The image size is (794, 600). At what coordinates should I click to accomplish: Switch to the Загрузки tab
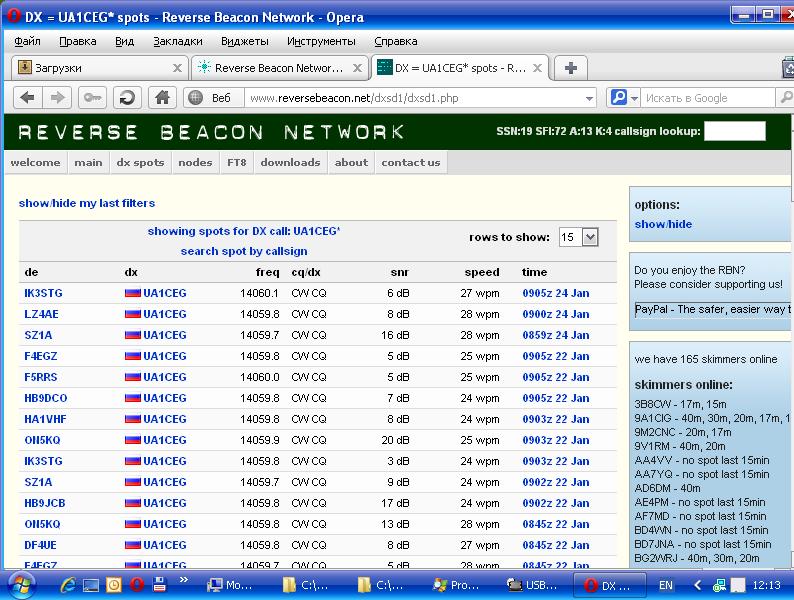pos(99,68)
